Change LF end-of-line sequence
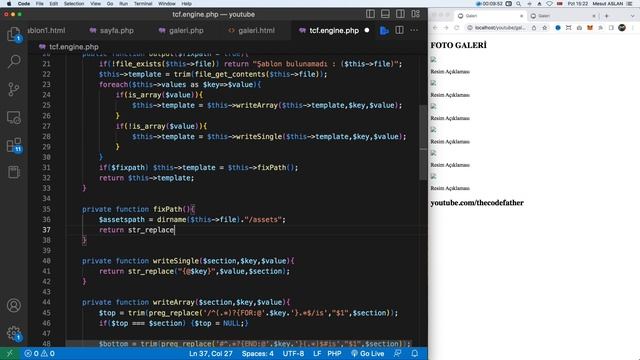The image size is (640, 360). [x=317, y=353]
